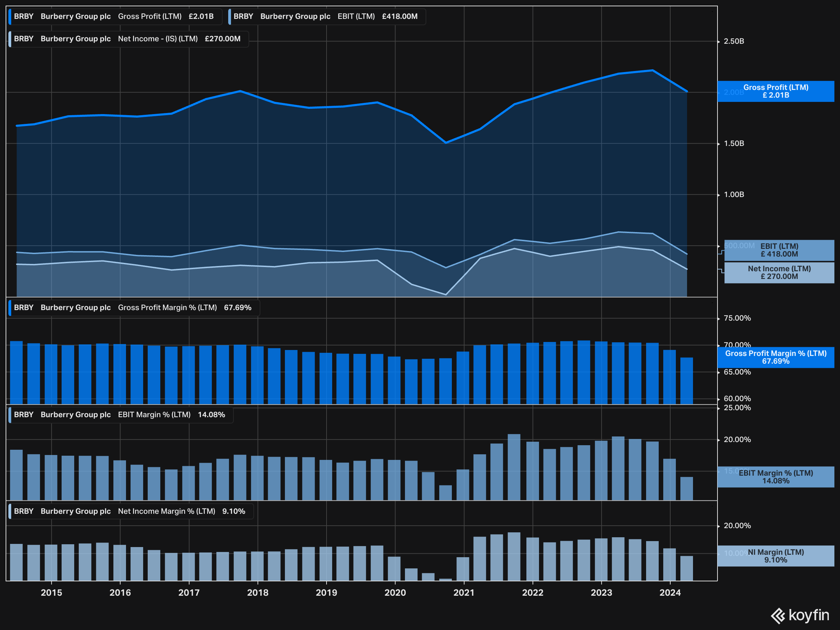Click the 75.00% y-axis label
Viewport: 840px width, 630px height.
click(737, 318)
